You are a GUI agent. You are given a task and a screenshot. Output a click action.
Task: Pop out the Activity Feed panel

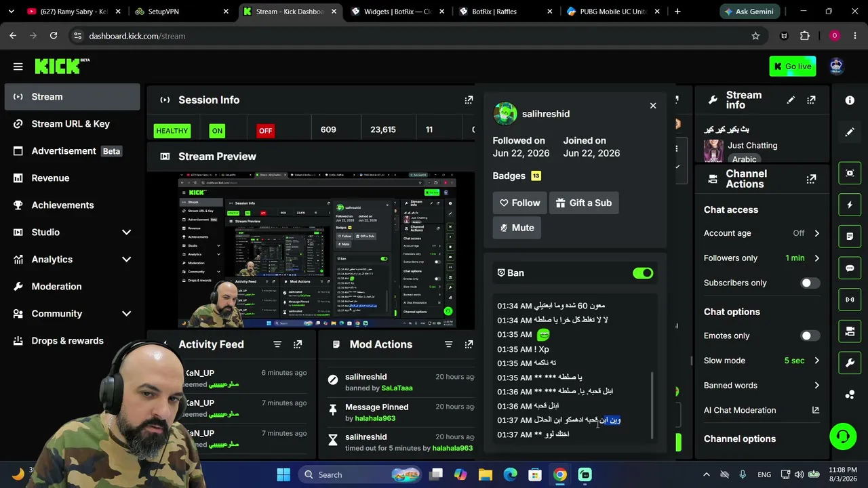pyautogui.click(x=298, y=344)
